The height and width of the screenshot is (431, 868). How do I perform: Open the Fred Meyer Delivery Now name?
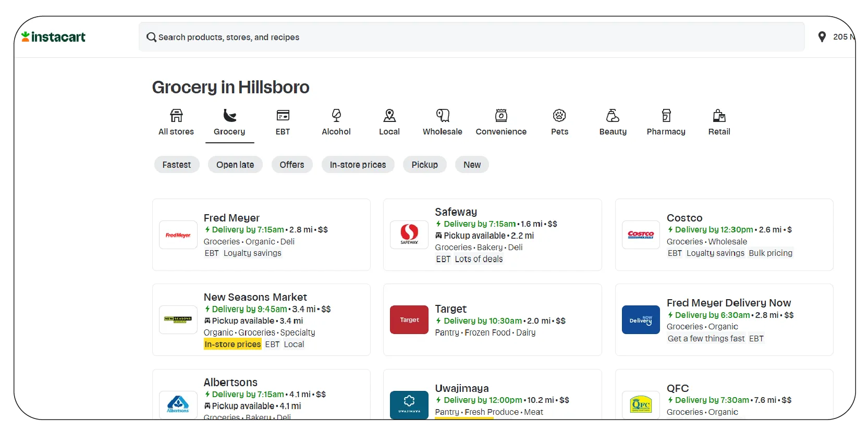(729, 303)
